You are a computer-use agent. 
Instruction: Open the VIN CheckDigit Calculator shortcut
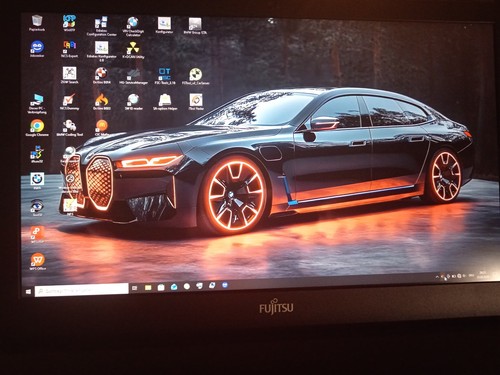(133, 26)
